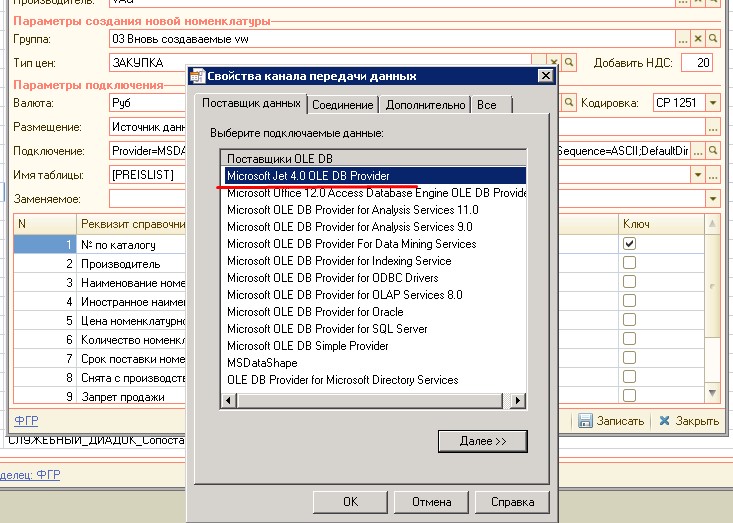Select OLE DB Provider for ODBC Drivers
This screenshot has height=523, width=733.
pyautogui.click(x=332, y=278)
